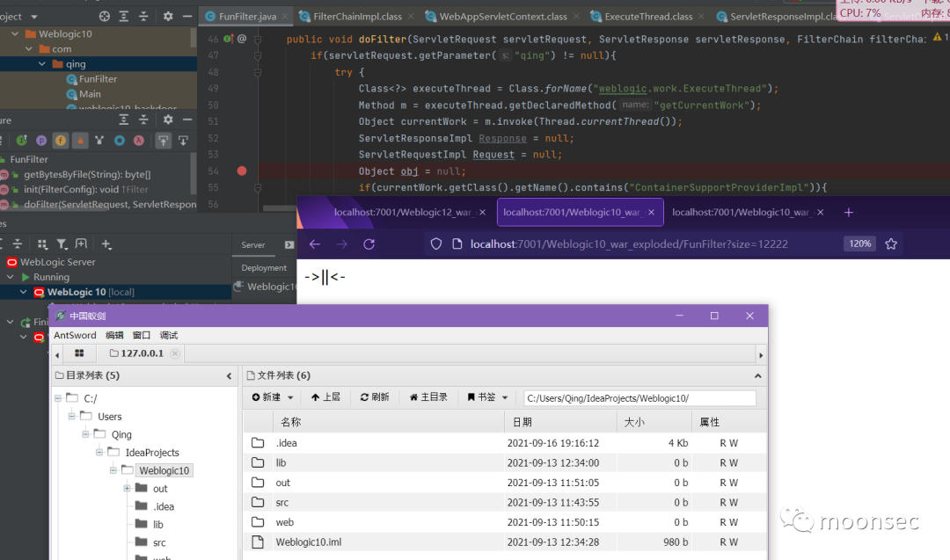Hide the Project panel with minus icon
The image size is (950, 560).
[187, 17]
